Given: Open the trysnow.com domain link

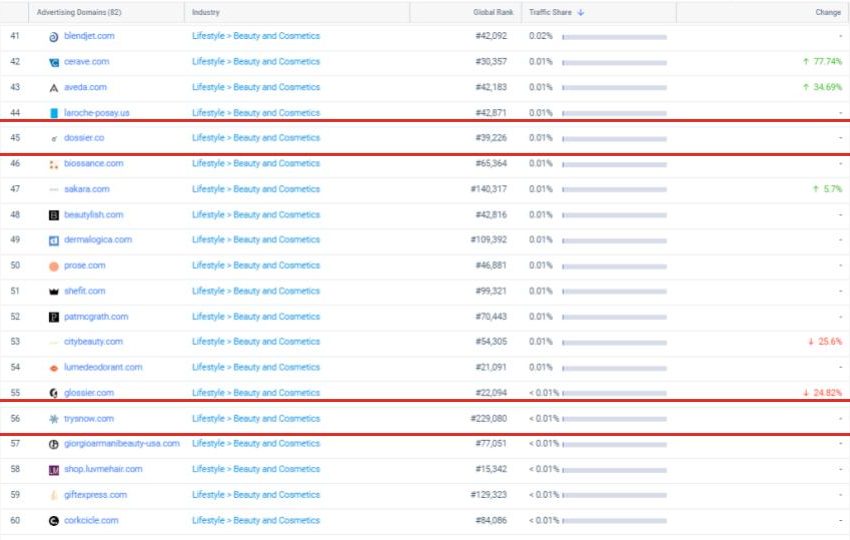Looking at the screenshot, I should click(89, 419).
